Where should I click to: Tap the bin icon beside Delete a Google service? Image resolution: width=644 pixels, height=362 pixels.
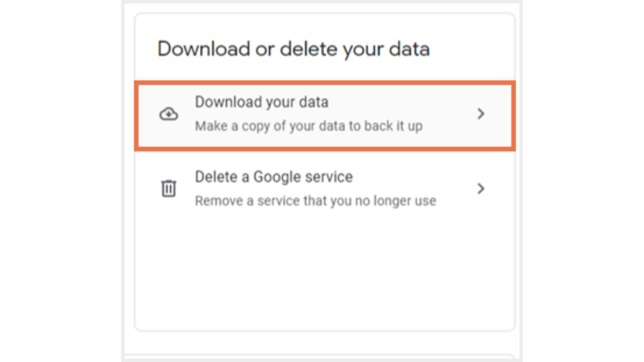point(169,188)
